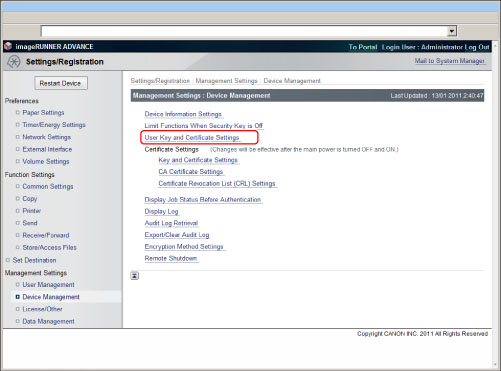Image resolution: width=501 pixels, height=371 pixels.
Task: Open the address bar dropdown arrow
Action: (452, 31)
